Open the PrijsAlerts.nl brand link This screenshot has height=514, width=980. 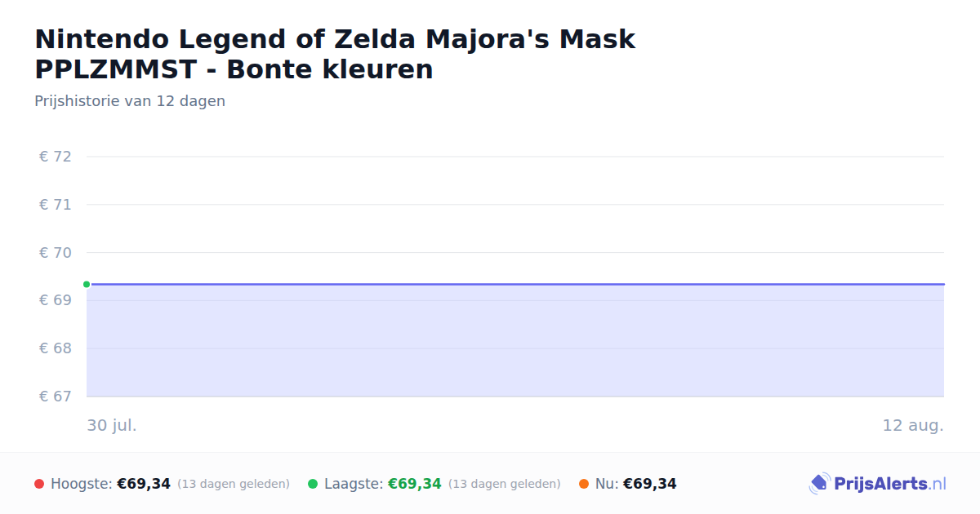pos(878,484)
